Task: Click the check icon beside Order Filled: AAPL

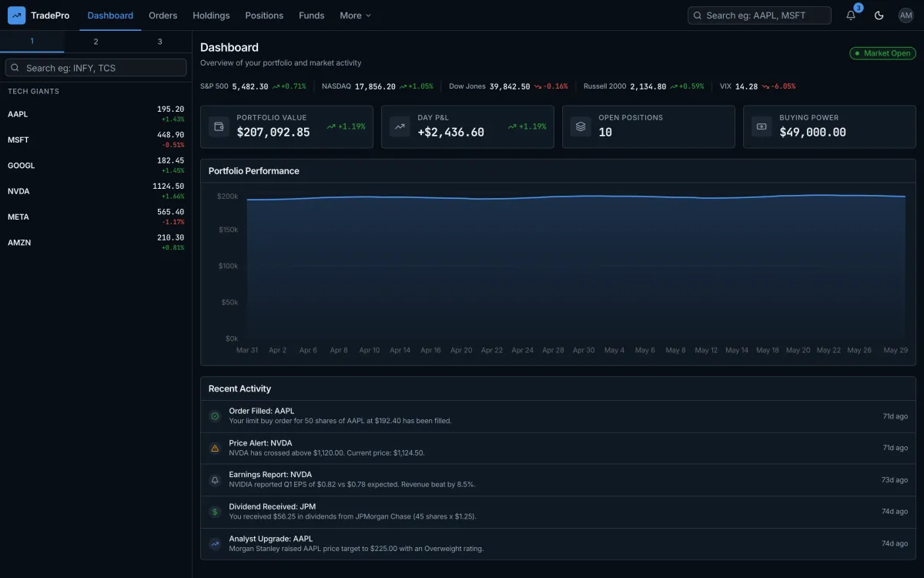Action: coord(215,416)
